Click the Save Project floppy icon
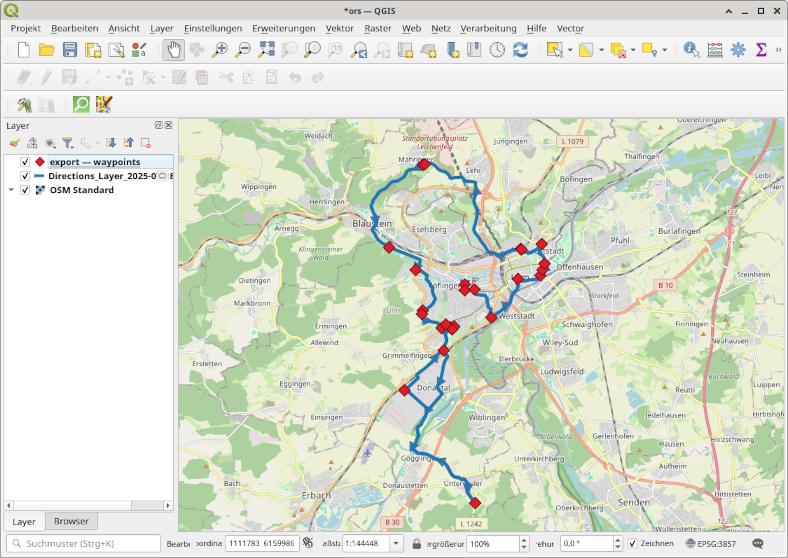 [x=69, y=49]
